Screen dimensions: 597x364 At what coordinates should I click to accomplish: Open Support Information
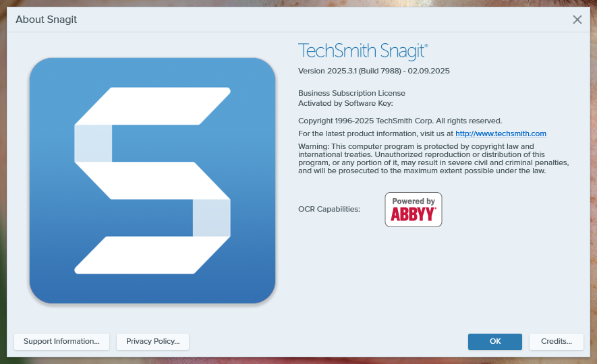pyautogui.click(x=61, y=341)
